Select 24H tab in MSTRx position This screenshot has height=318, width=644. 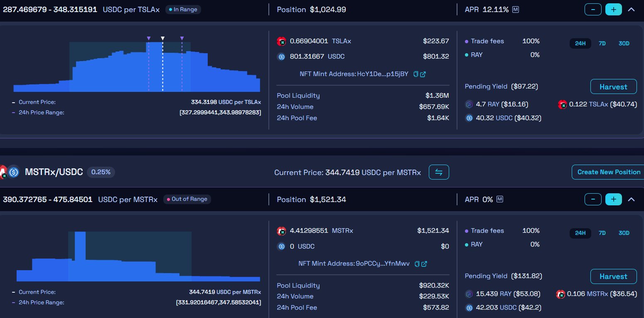point(580,233)
